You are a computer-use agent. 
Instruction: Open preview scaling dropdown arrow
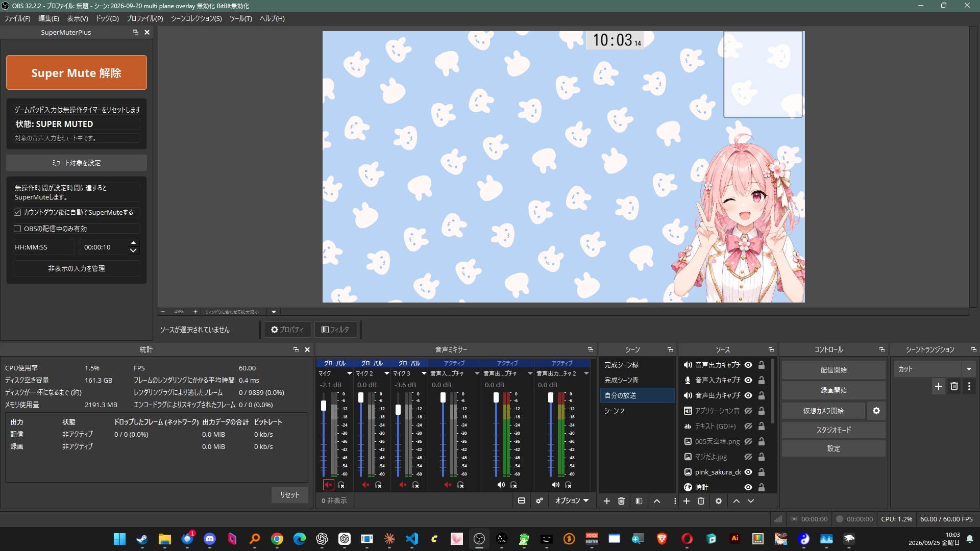[274, 312]
